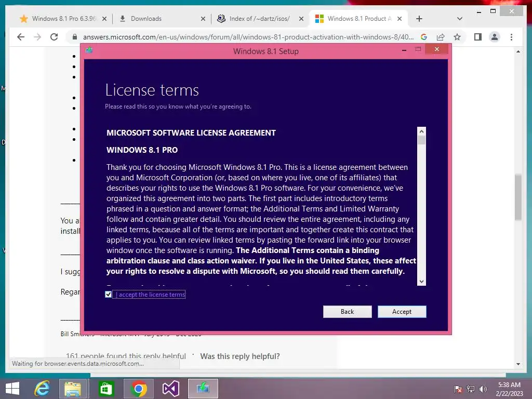Click the answers.microsoft.com address bar
532x399 pixels.
click(x=248, y=37)
